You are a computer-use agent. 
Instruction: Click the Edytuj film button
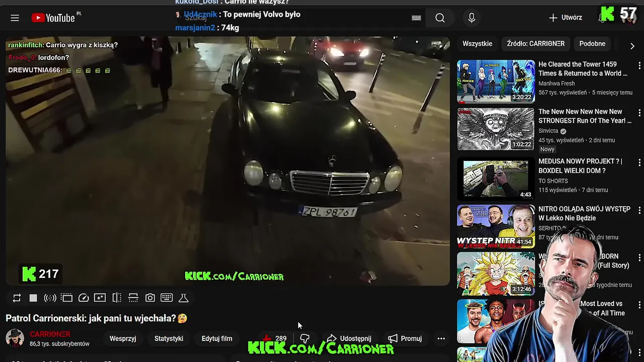click(217, 338)
